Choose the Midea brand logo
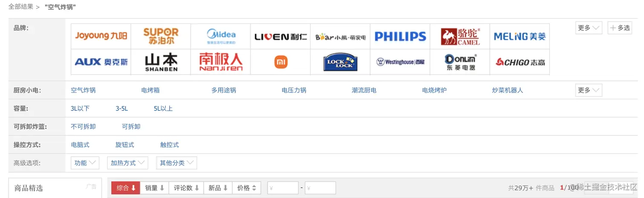 pos(221,36)
